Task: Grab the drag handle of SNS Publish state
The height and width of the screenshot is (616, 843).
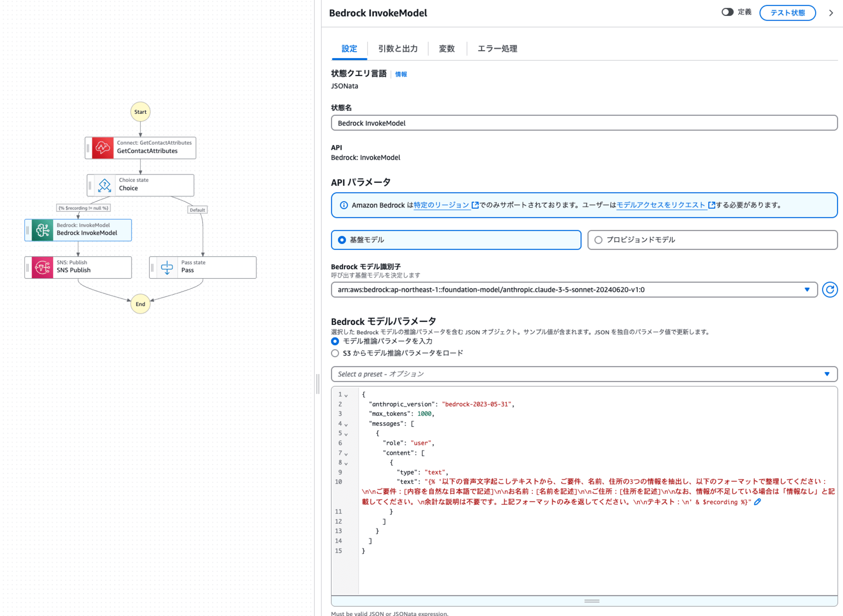Action: tap(28, 268)
